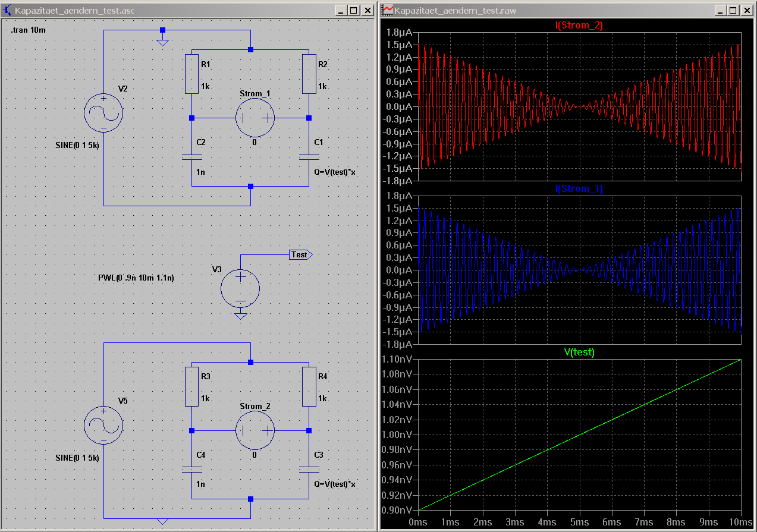The height and width of the screenshot is (532, 757).
Task: Click the schematic window title icon
Action: pyautogui.click(x=8, y=10)
